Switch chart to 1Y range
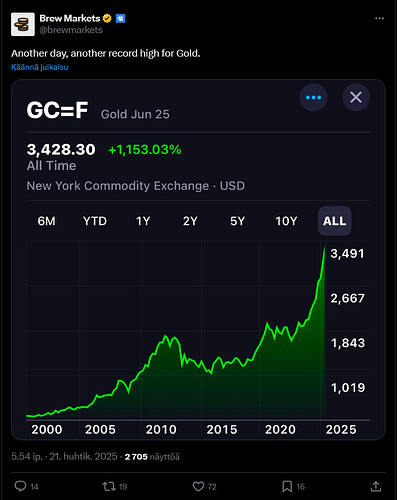The image size is (397, 500). point(143,221)
